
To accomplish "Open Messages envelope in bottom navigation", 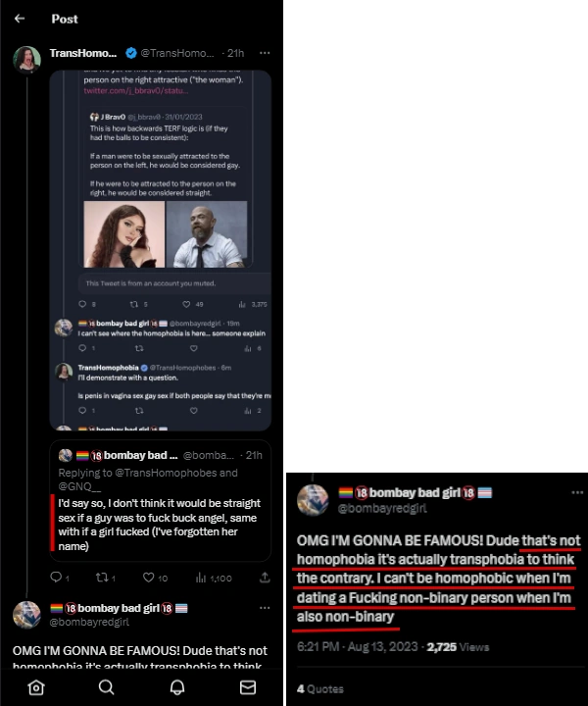I will (248, 687).
